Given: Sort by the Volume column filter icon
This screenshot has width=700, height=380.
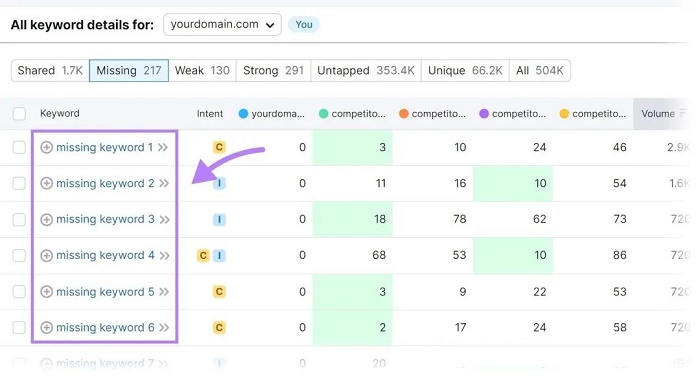Looking at the screenshot, I should 683,113.
